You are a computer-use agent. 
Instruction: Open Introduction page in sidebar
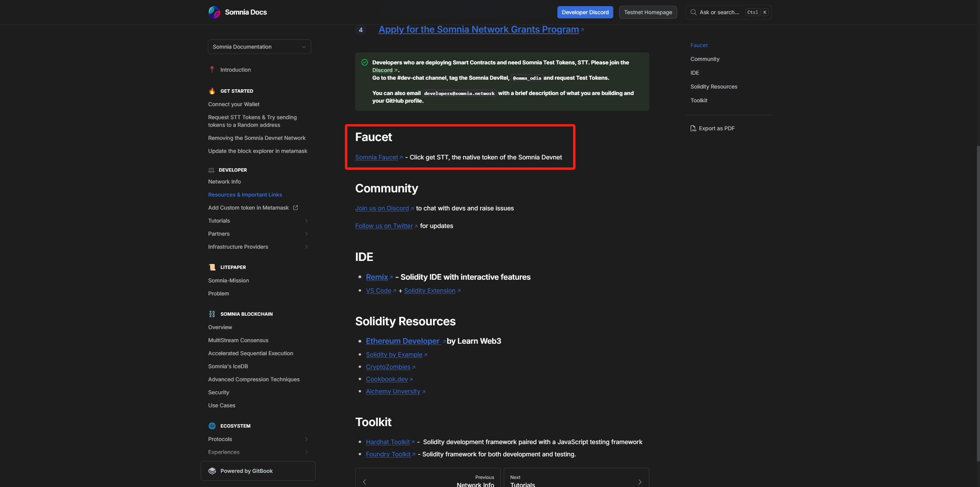pyautogui.click(x=235, y=70)
